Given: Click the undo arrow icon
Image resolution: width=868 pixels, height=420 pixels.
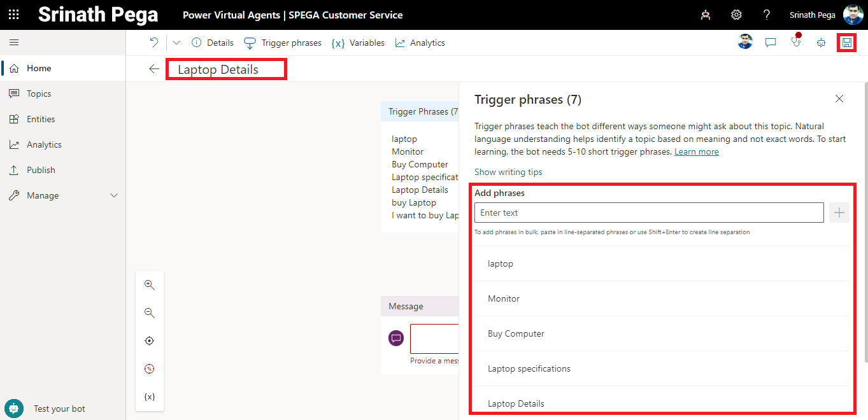Looking at the screenshot, I should pyautogui.click(x=153, y=43).
